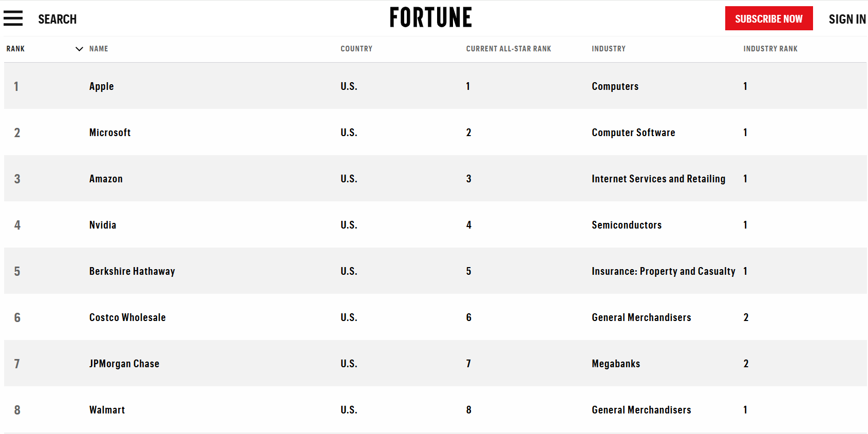Sort by the Country column header
The image size is (868, 434).
click(x=356, y=49)
